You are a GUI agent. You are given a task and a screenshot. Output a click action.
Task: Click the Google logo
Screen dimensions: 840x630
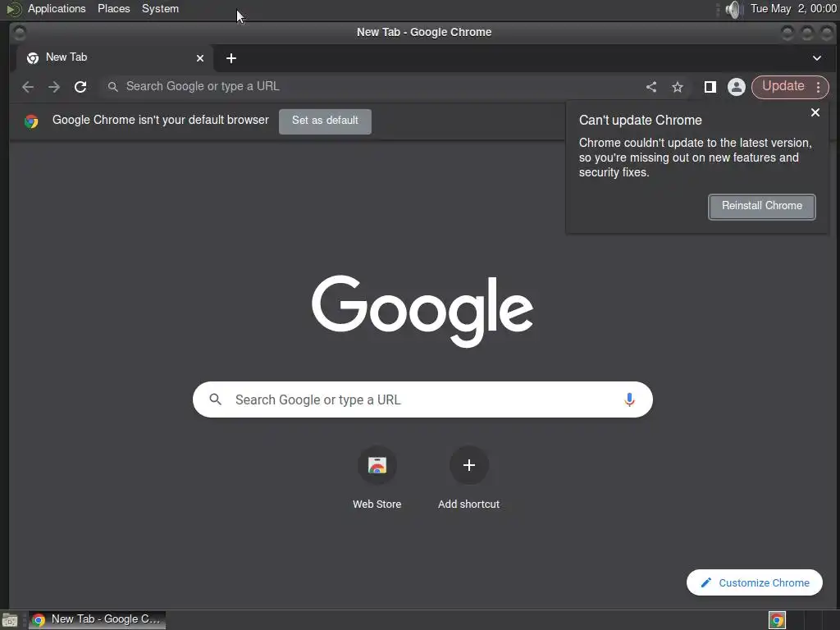[422, 311]
